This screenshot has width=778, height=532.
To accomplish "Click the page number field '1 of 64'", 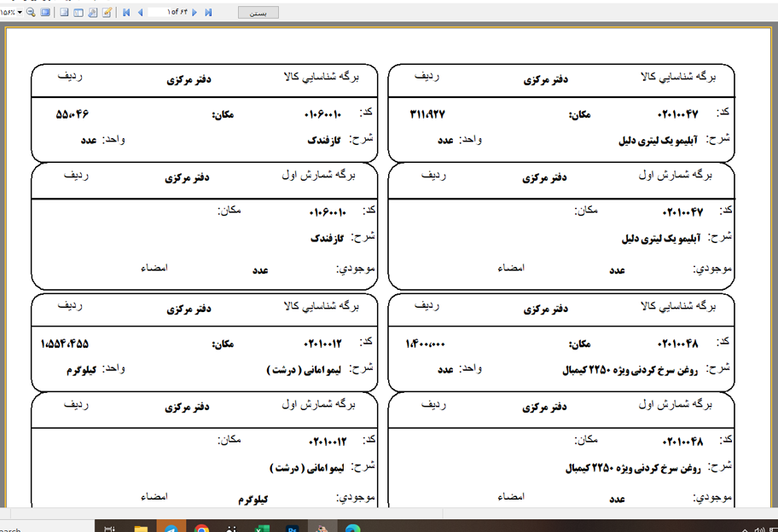I will pos(169,12).
